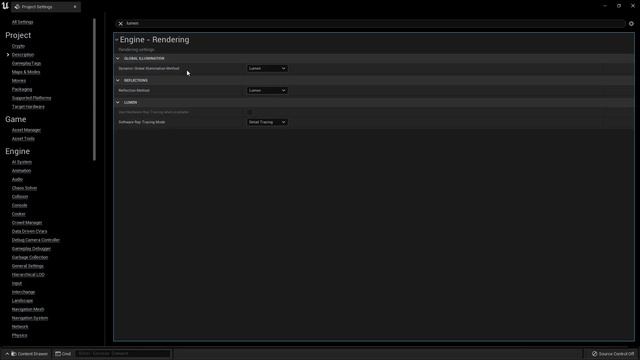
Task: Open Movies settings
Action: (19, 81)
